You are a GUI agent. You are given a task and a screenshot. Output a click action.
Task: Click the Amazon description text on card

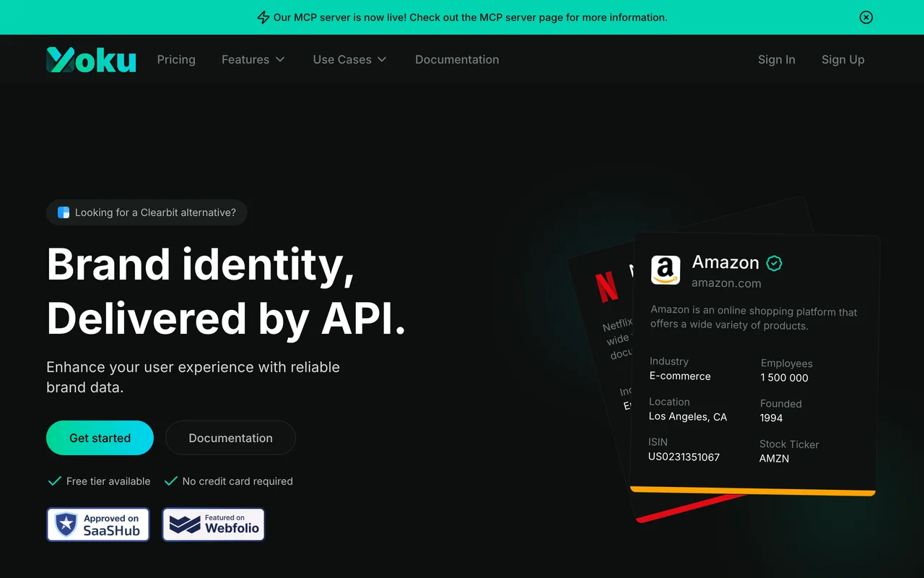(754, 318)
